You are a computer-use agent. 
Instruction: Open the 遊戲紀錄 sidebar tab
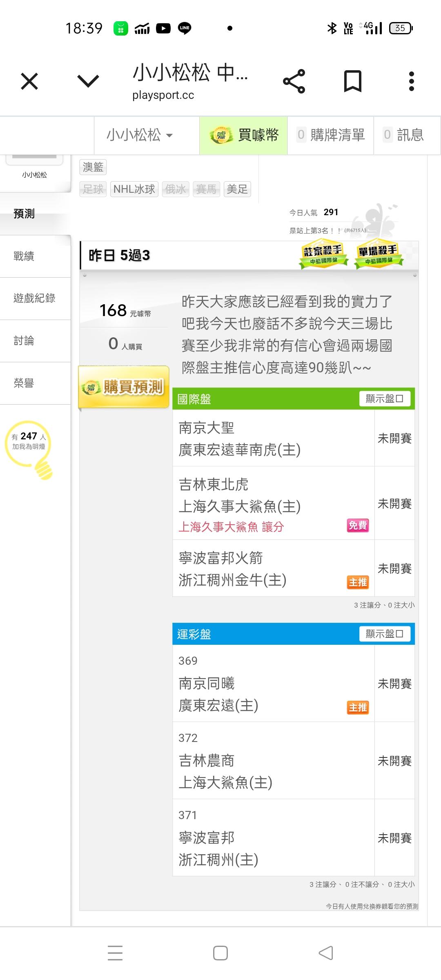[34, 298]
